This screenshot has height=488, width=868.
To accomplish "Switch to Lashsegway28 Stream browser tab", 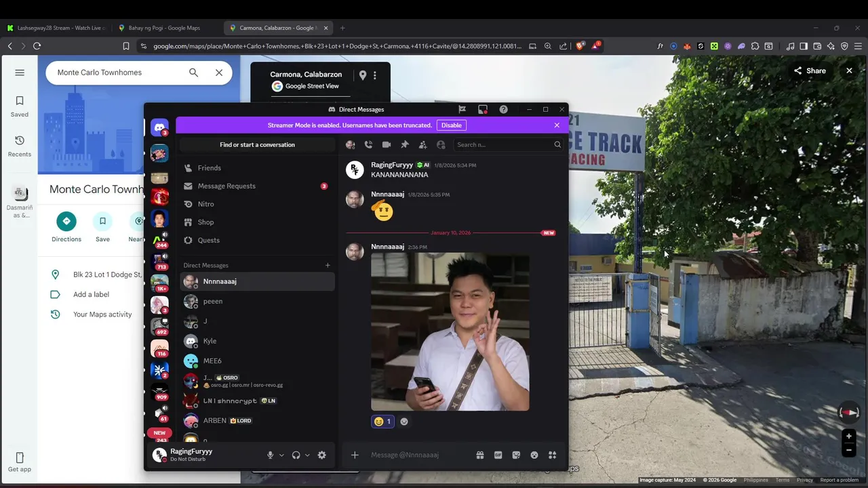I will click(x=56, y=28).
